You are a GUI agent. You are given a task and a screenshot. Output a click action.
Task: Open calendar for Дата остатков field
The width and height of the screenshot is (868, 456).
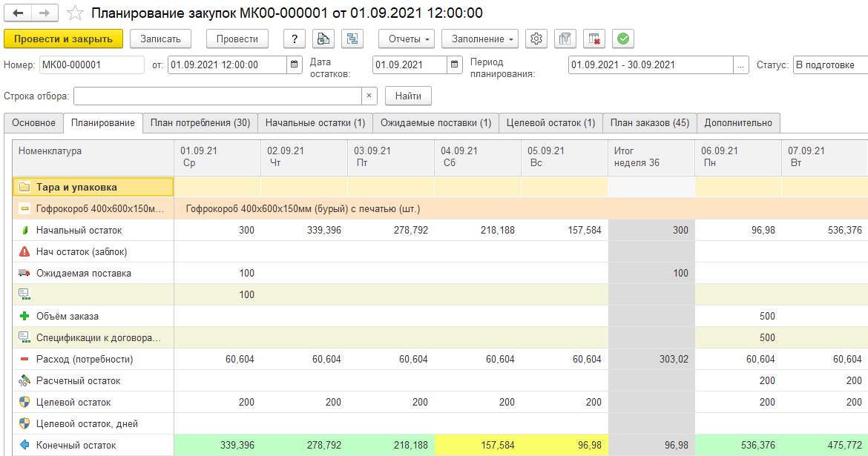coord(455,65)
